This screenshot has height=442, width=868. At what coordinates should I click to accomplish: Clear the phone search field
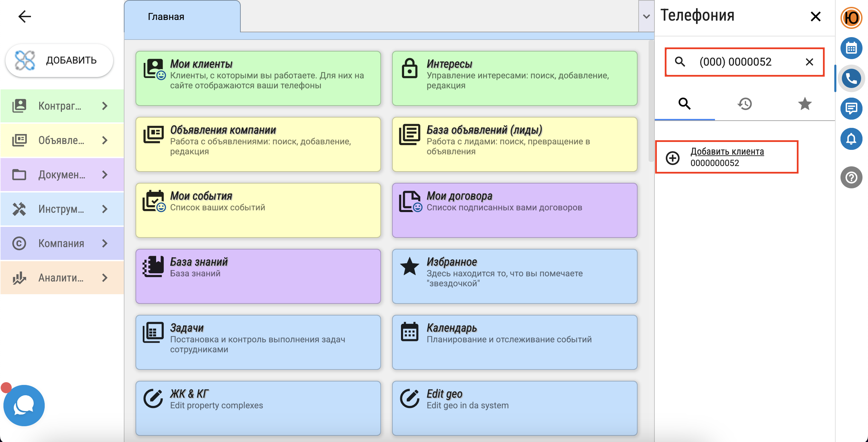click(810, 62)
